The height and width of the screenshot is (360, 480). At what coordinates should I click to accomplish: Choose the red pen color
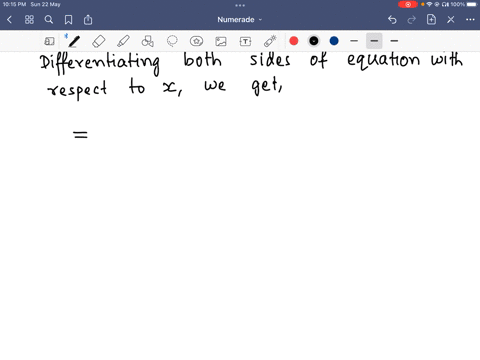[294, 41]
